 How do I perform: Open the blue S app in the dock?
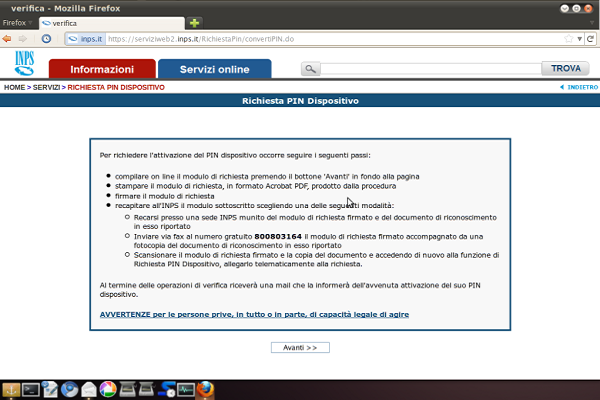pos(167,390)
